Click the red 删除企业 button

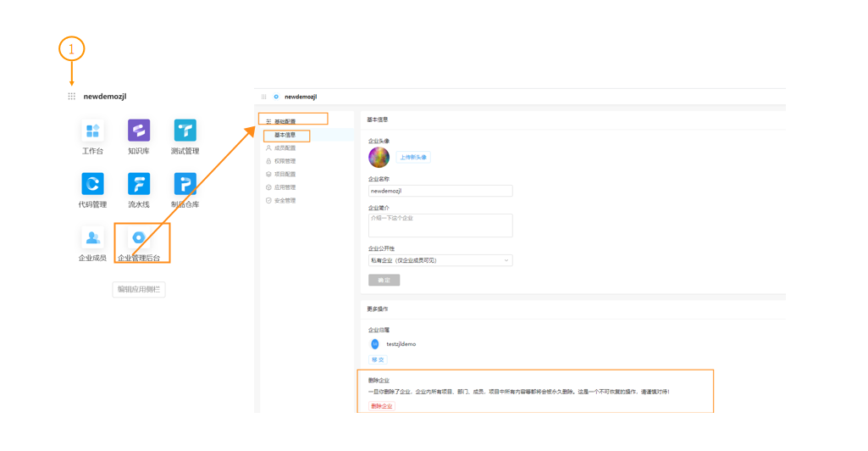(x=381, y=406)
